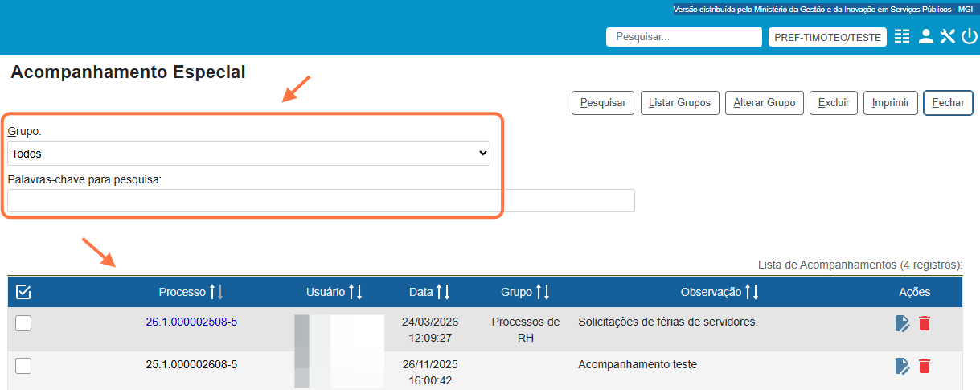The image size is (980, 390).
Task: Sort Processo column ascending
Action: tap(212, 292)
